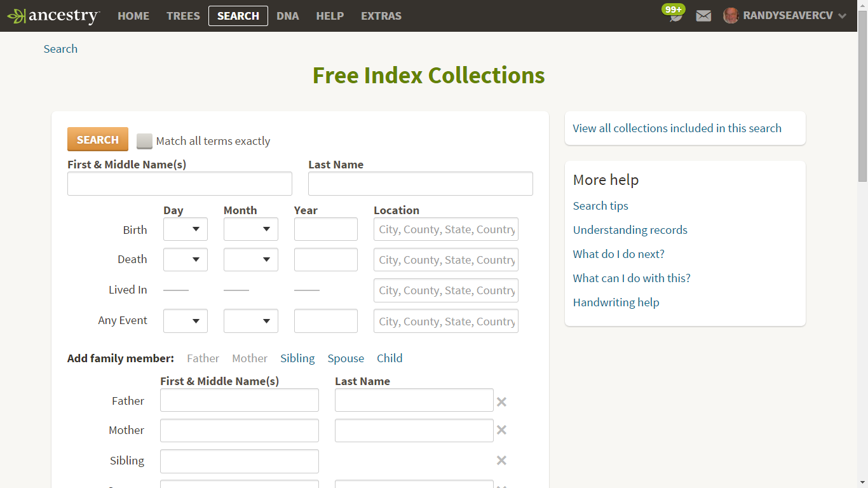
Task: Open the Death Day dropdown
Action: [185, 259]
